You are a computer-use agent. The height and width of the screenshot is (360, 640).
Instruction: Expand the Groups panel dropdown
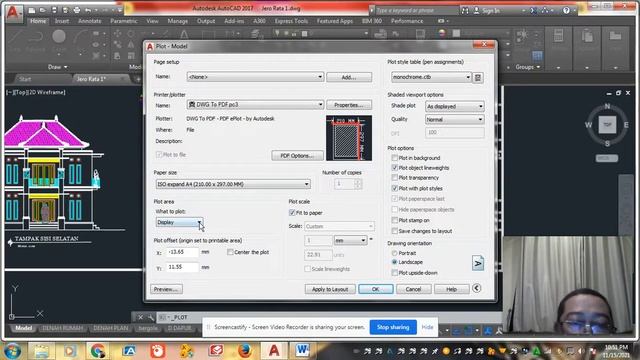tap(527, 67)
